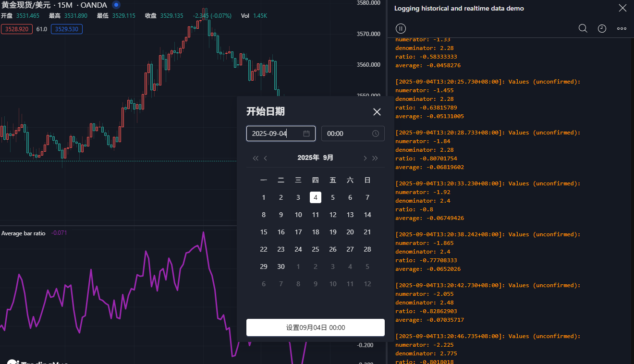Screen dimensions: 634x364
Task: Open the 9月 month selector
Action: click(x=328, y=158)
